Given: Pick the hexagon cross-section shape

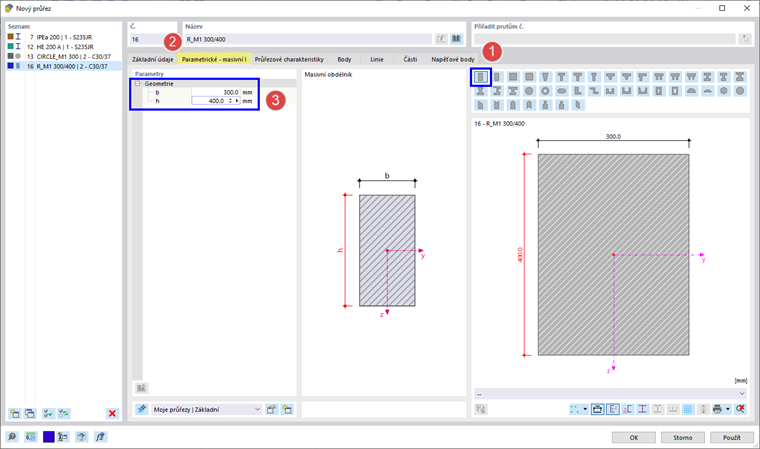Looking at the screenshot, I should pos(723,91).
